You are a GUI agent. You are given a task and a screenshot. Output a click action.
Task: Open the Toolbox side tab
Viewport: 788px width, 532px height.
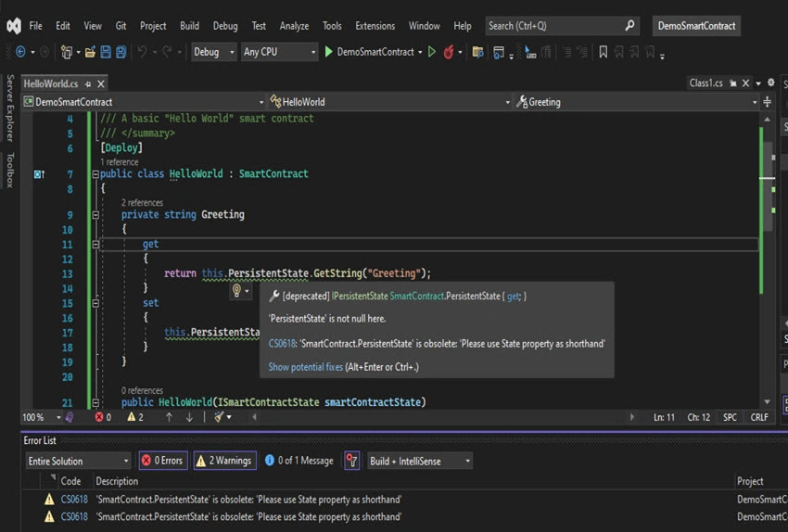click(x=9, y=171)
